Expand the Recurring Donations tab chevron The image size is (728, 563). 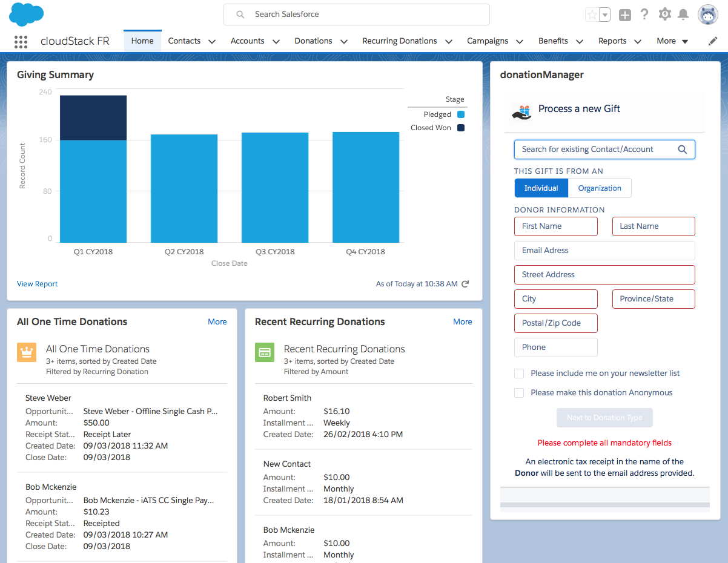(x=449, y=42)
